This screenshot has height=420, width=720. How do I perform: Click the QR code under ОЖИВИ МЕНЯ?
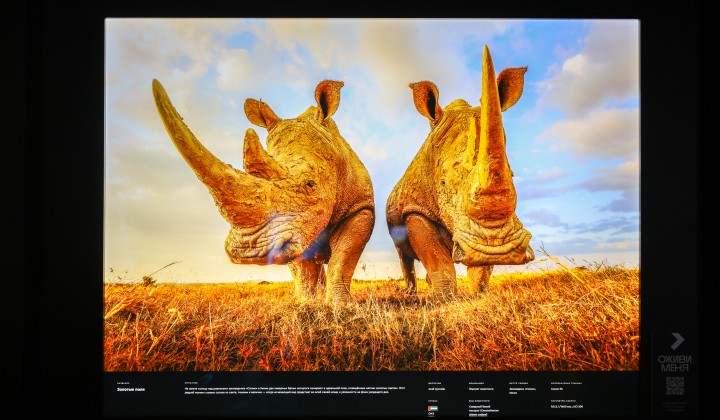pyautogui.click(x=675, y=385)
